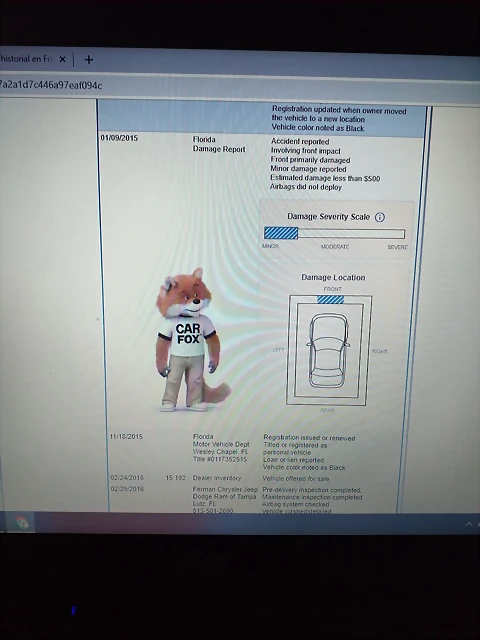
Task: Click 'Ferman Chrysler Jeep' dealer name
Action: [x=225, y=489]
